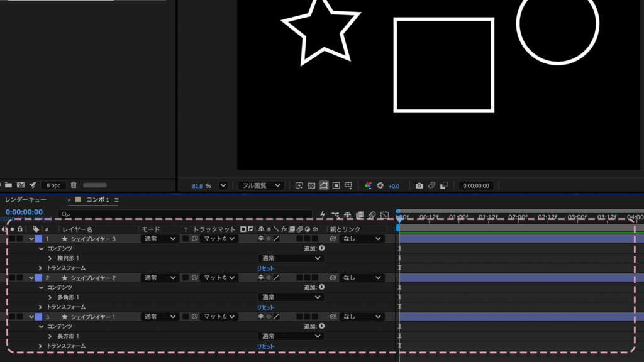Click the timeline layer search field
Viewport: 644px width, 362px height.
pos(185,214)
